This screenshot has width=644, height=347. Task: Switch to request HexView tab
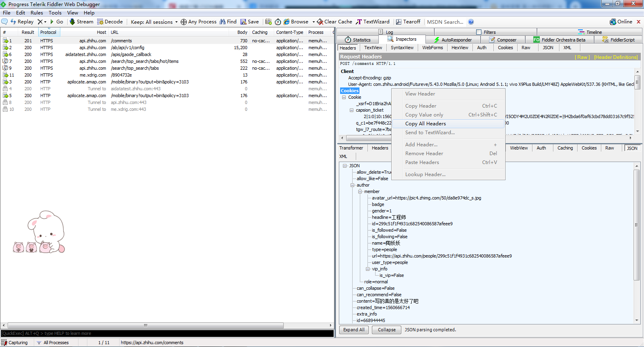click(460, 48)
